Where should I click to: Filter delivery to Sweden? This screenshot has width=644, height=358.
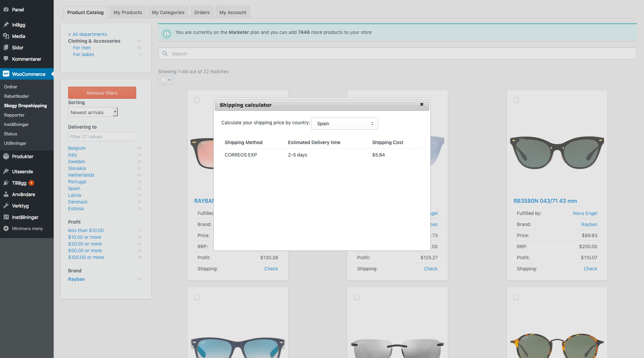[x=76, y=162]
